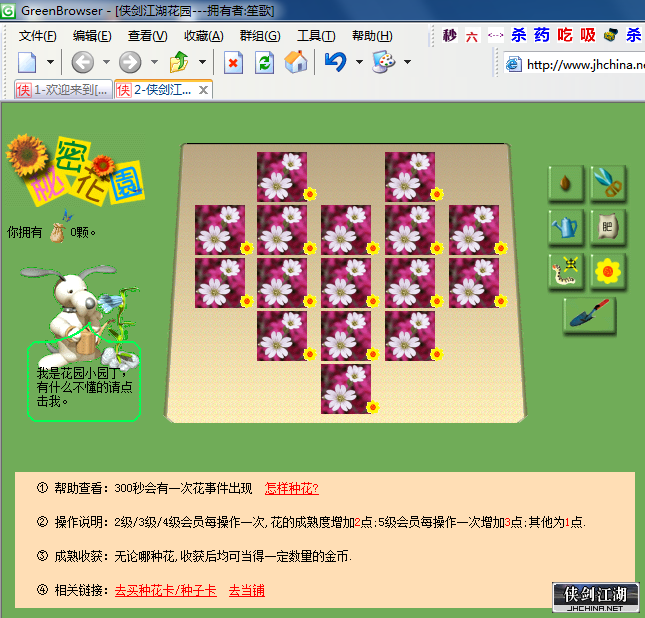Open the 查看(V) menu

tap(148, 36)
